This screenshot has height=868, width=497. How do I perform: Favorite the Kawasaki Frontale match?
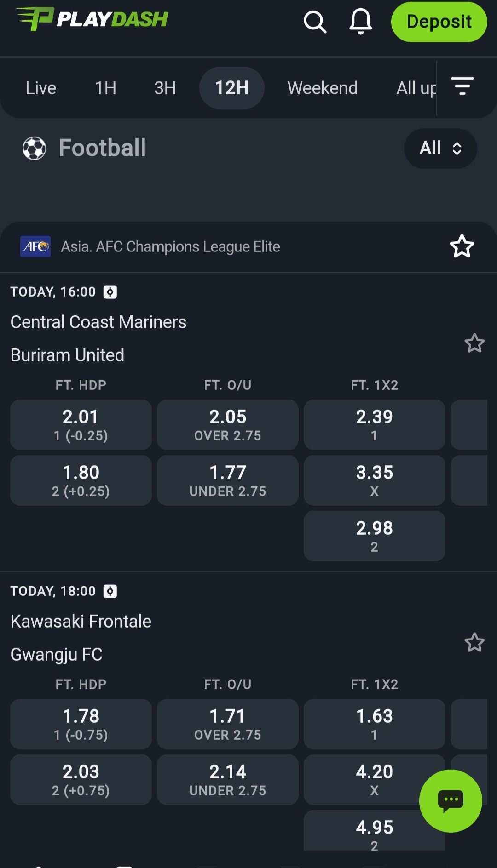tap(474, 642)
